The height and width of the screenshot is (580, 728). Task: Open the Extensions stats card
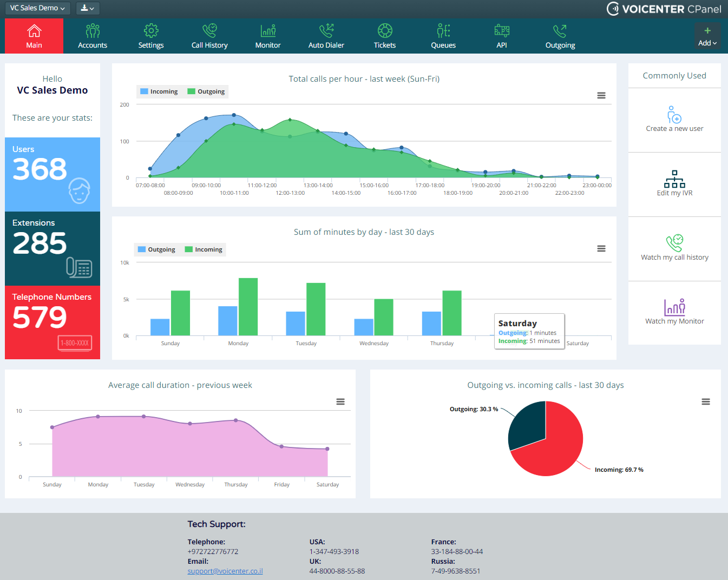point(53,248)
